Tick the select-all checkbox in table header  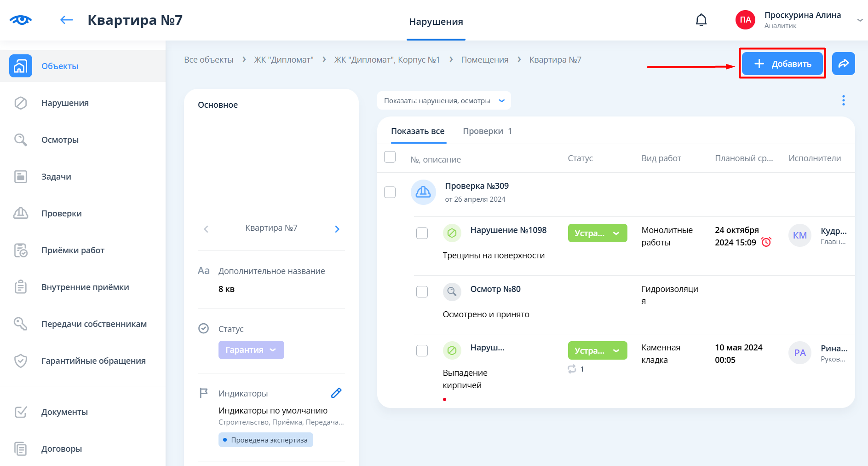coord(390,157)
